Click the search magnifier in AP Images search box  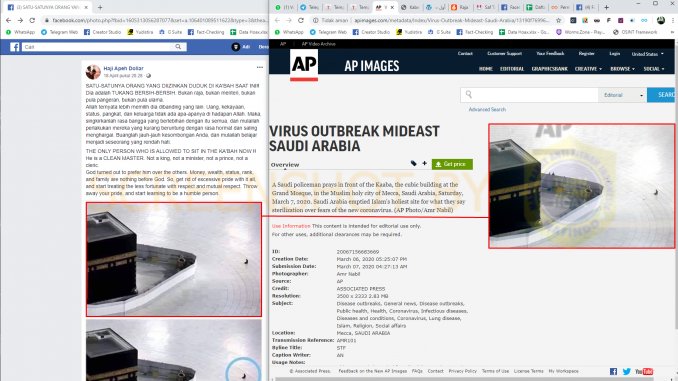tap(469, 94)
